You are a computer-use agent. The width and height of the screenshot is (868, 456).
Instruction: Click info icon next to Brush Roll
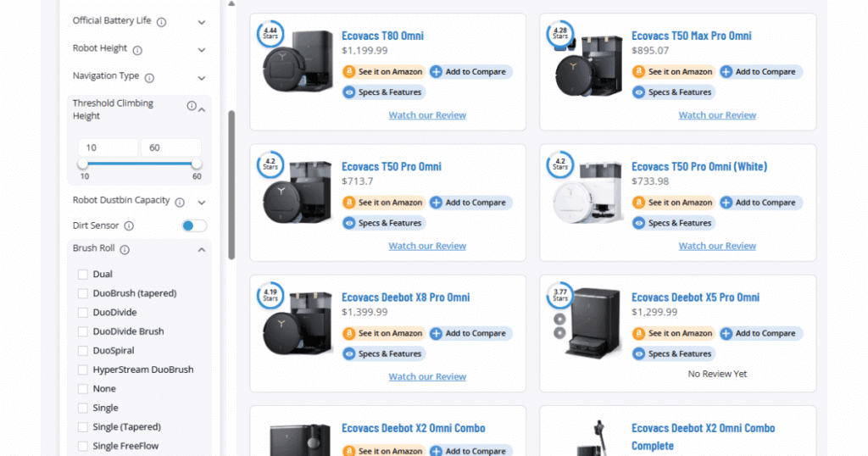(x=125, y=250)
